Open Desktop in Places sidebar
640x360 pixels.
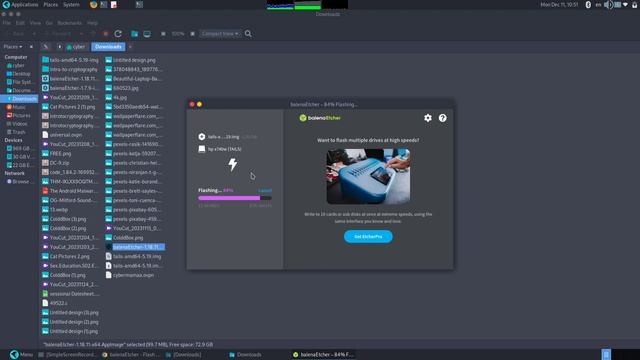pos(18,74)
